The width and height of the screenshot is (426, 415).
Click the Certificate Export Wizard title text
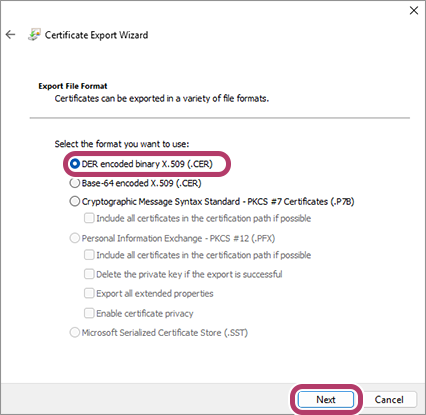point(96,35)
